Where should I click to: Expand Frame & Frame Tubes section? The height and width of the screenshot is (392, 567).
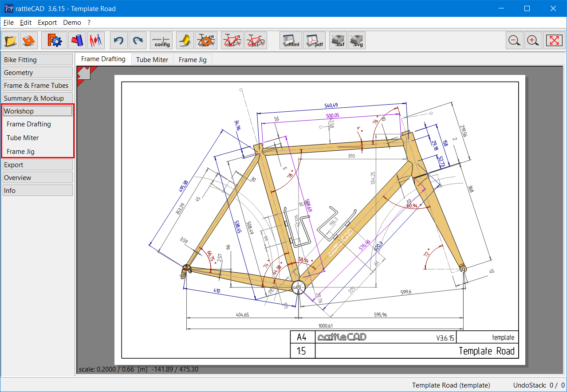37,85
